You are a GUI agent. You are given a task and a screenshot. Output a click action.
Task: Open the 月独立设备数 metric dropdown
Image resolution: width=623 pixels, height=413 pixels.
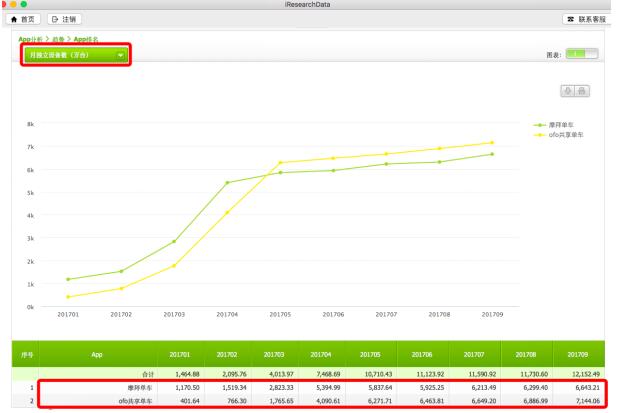(x=76, y=55)
